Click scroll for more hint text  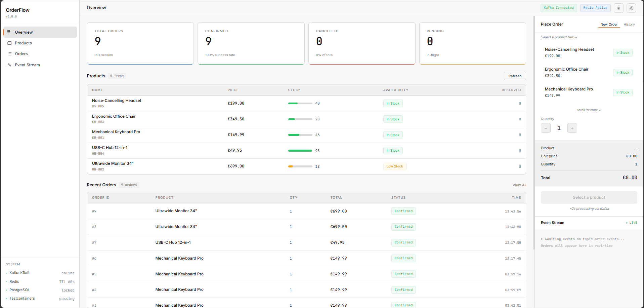[589, 110]
